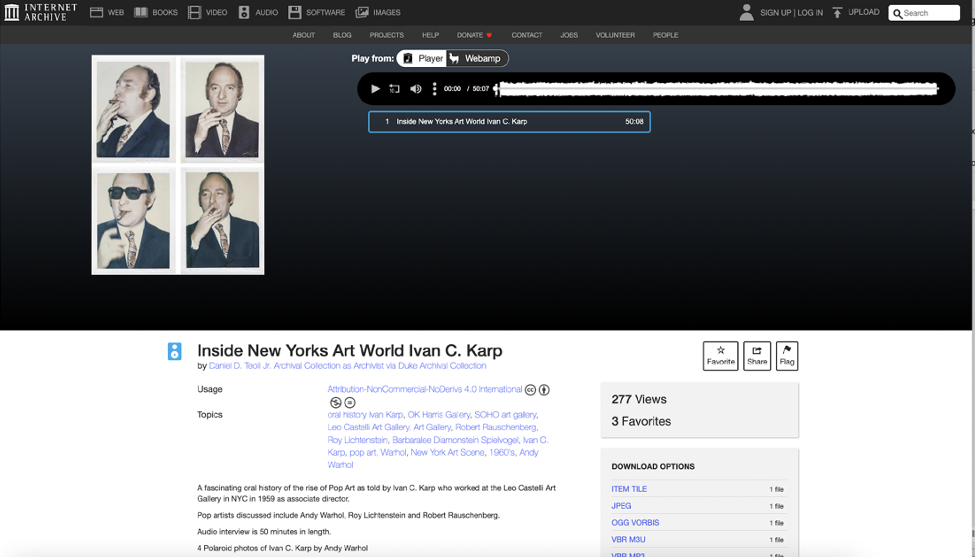Click the user Sign Up avatar icon

coord(746,12)
